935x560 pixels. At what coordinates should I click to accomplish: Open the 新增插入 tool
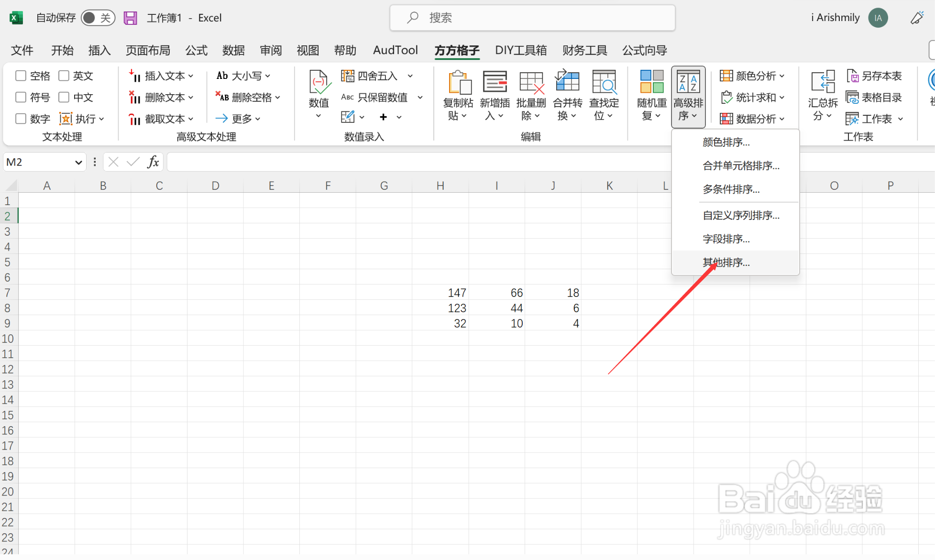pyautogui.click(x=495, y=96)
